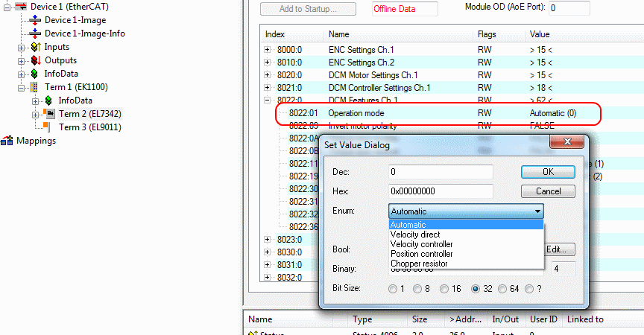Click the InfoData icon under Device 1
The height and width of the screenshot is (335, 644).
click(35, 74)
